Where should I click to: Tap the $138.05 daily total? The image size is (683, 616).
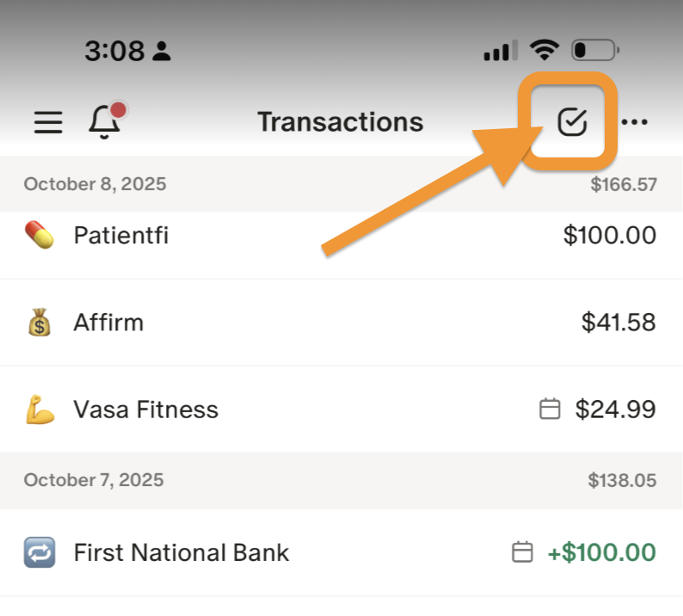pos(623,480)
